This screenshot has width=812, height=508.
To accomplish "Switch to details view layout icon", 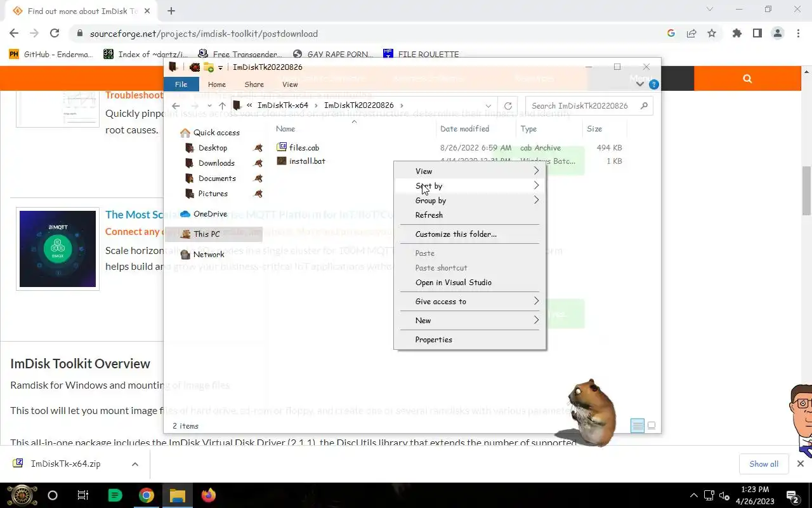I will [638, 426].
